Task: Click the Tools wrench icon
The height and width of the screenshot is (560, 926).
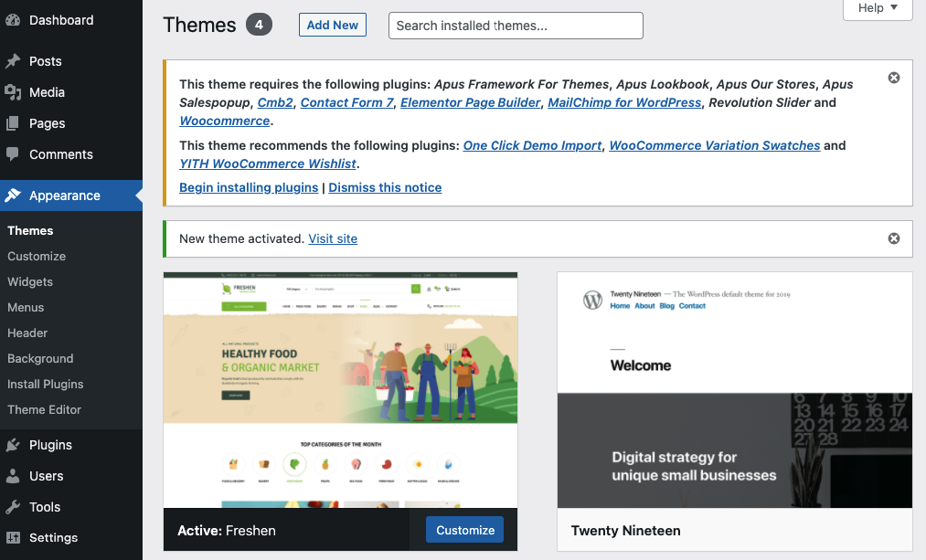Action: (13, 507)
